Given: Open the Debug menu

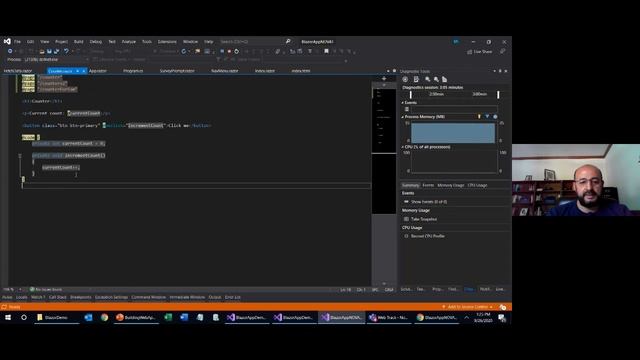Looking at the screenshot, I should click(96, 42).
